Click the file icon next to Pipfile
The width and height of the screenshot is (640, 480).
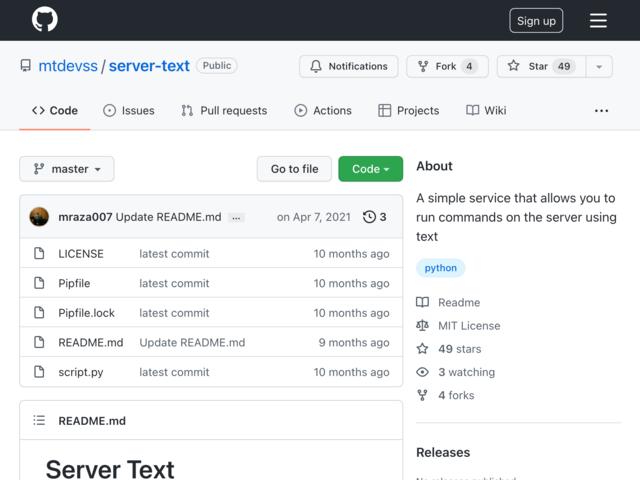tap(39, 283)
